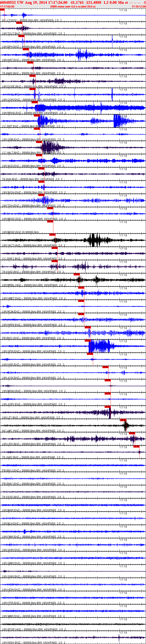Select the TA.K04D.BHZ station label
146x644 pixels.
point(33,272)
